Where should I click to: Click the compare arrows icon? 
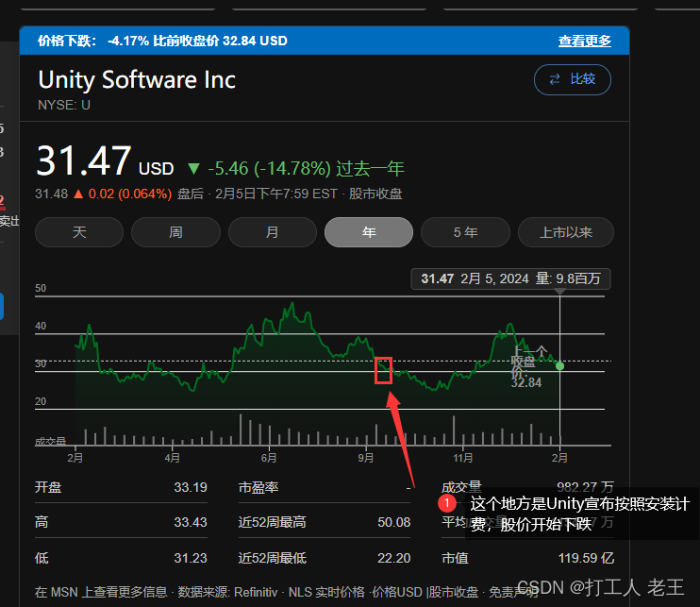[x=555, y=79]
